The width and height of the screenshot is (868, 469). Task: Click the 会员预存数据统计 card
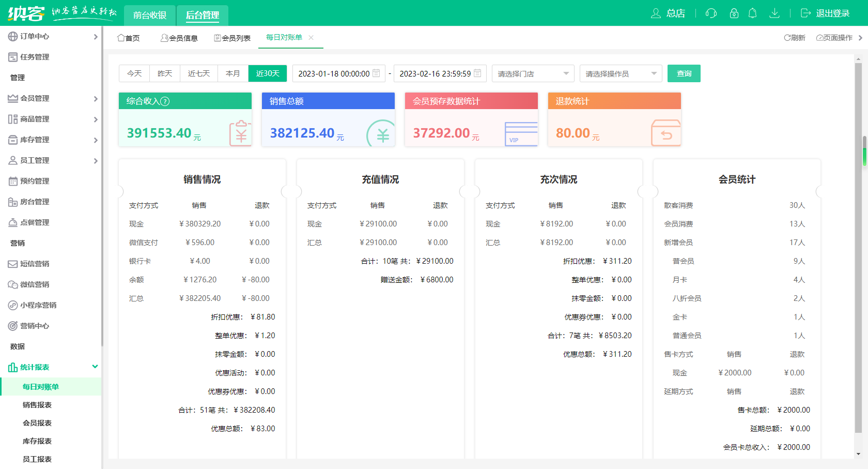click(x=471, y=119)
